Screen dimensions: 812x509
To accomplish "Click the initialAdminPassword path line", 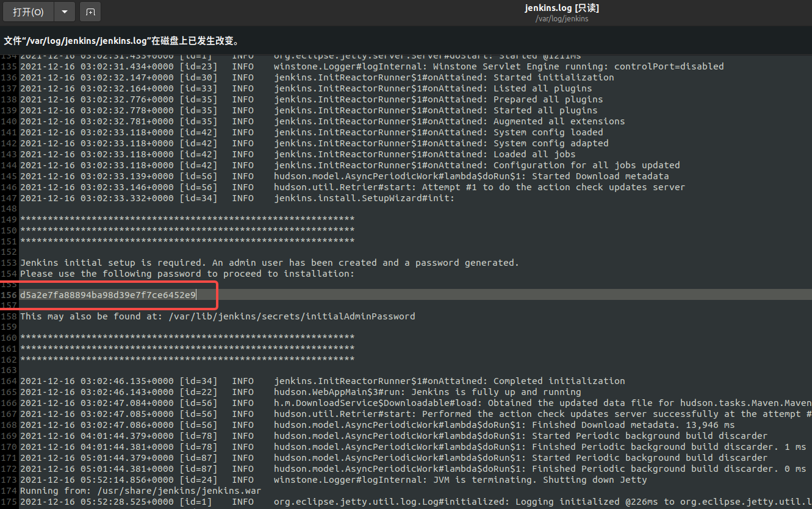I will click(x=218, y=316).
